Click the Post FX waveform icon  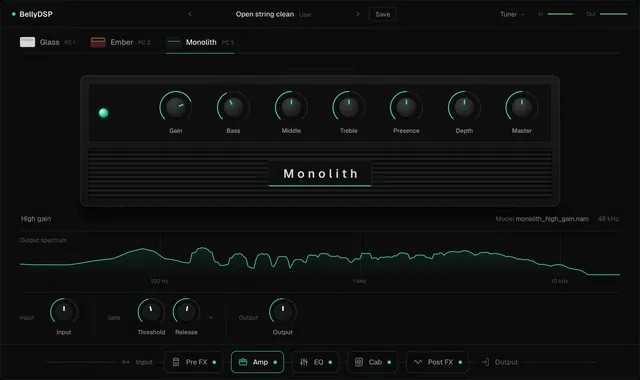(x=418, y=362)
